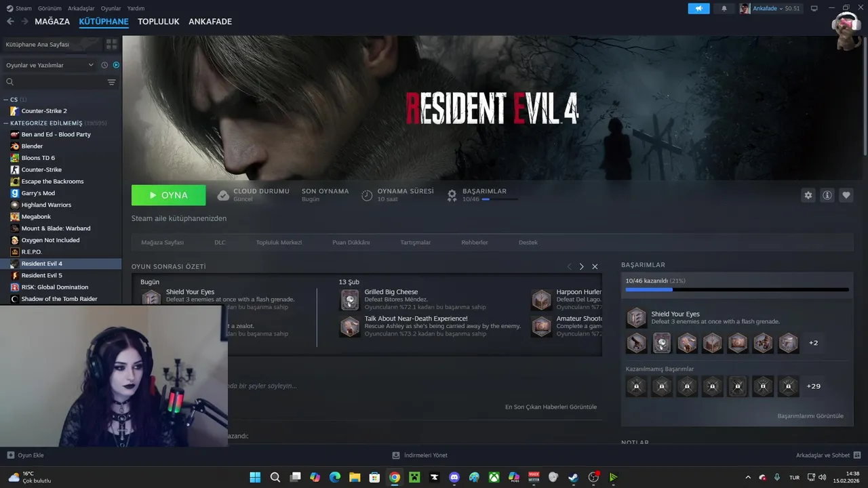Click the back navigation arrow
868x488 pixels.
click(x=10, y=22)
